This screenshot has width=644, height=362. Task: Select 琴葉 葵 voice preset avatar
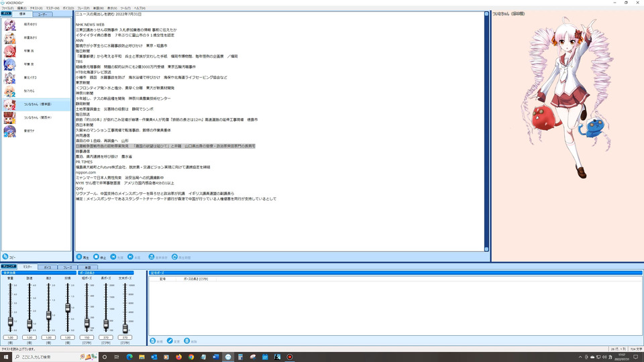pos(10,64)
